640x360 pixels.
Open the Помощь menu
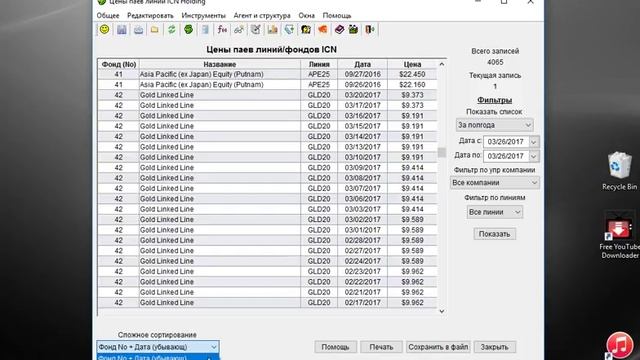[x=337, y=16]
